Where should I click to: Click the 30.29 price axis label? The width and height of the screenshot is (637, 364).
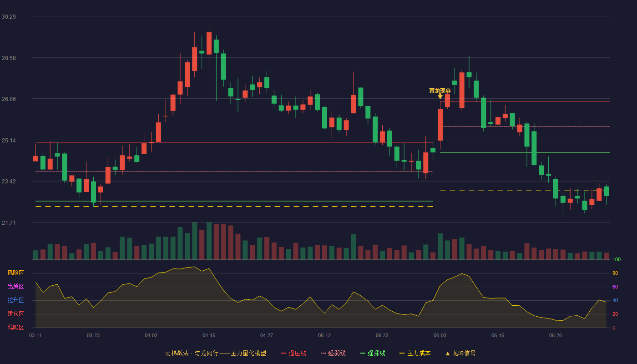click(9, 16)
